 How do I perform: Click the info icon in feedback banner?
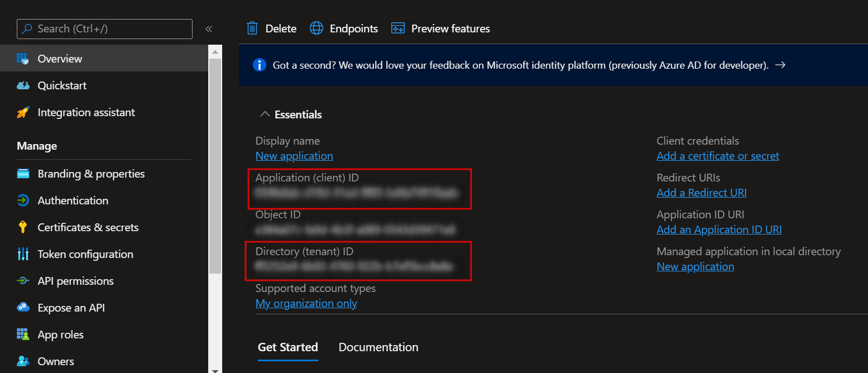tap(259, 65)
